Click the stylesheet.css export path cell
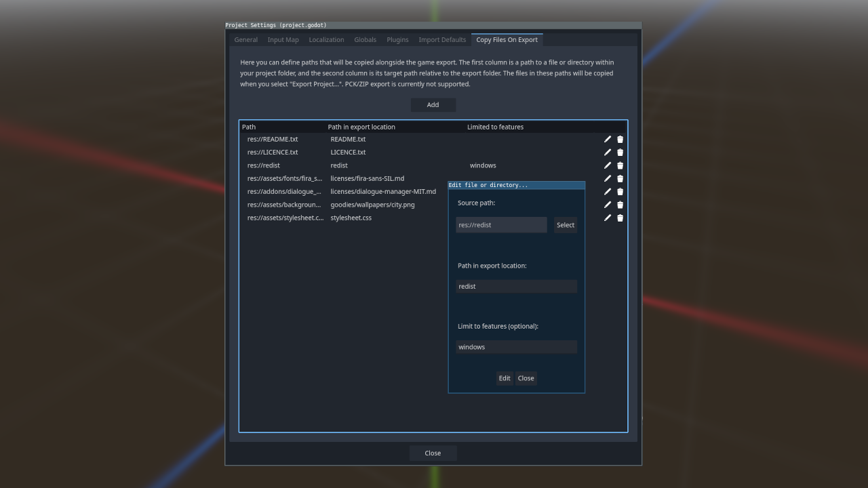The image size is (868, 488). click(x=351, y=218)
